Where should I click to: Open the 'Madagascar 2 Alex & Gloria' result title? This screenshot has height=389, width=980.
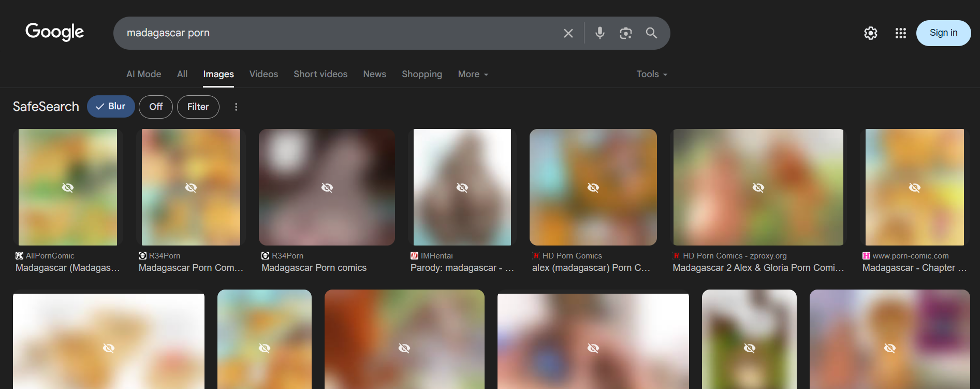click(758, 268)
